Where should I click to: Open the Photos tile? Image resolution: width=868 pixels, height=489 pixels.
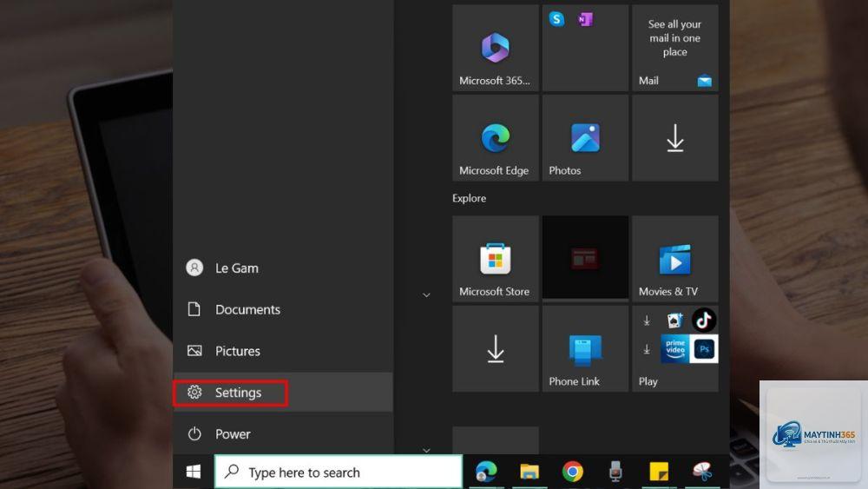585,138
